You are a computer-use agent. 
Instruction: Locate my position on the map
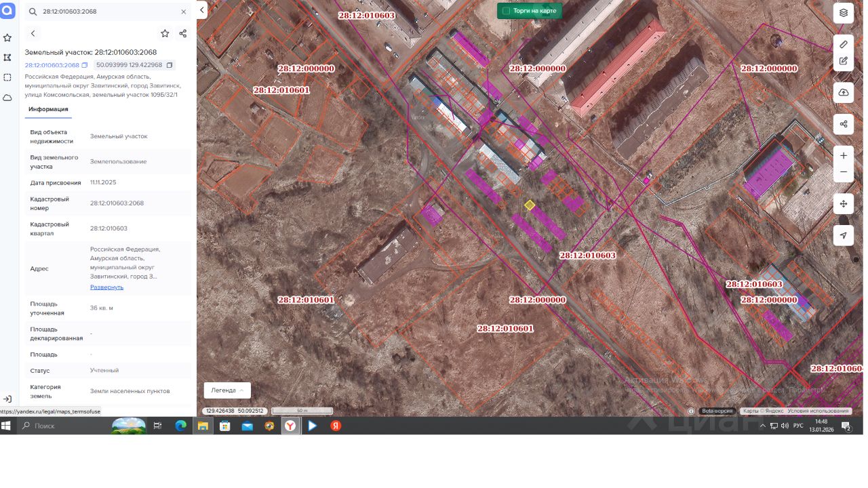pos(844,235)
